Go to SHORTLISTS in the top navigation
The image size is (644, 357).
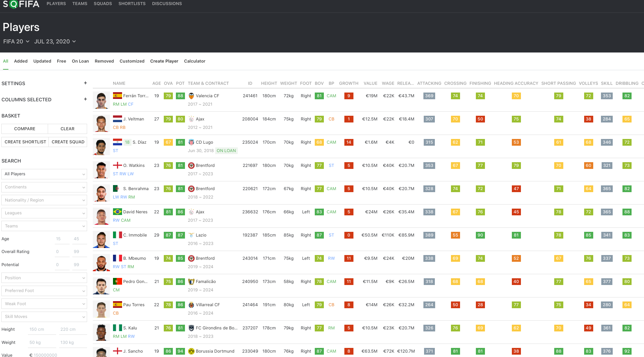[132, 4]
